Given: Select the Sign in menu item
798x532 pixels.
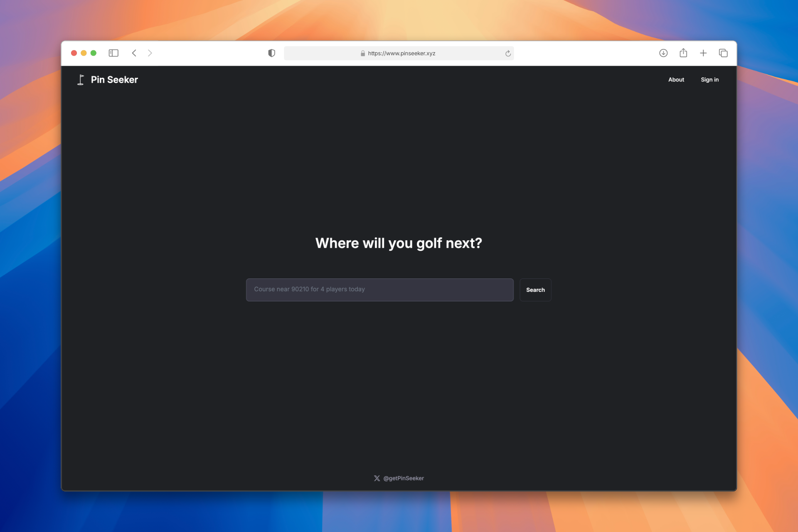Looking at the screenshot, I should pyautogui.click(x=709, y=79).
